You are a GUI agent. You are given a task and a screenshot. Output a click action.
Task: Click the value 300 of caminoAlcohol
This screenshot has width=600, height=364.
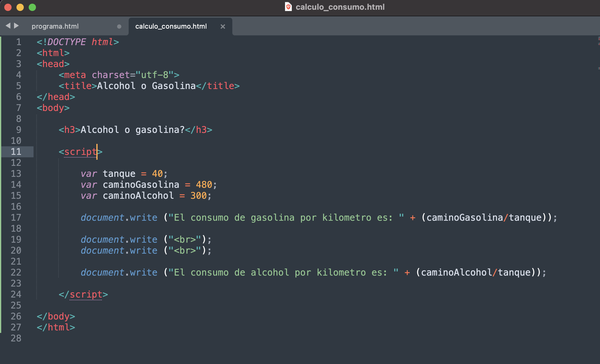[198, 195]
